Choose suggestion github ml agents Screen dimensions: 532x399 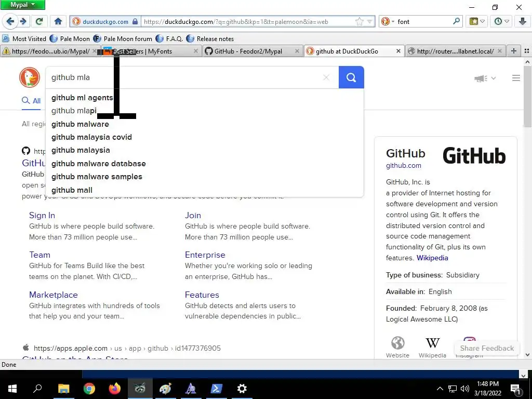point(205,98)
